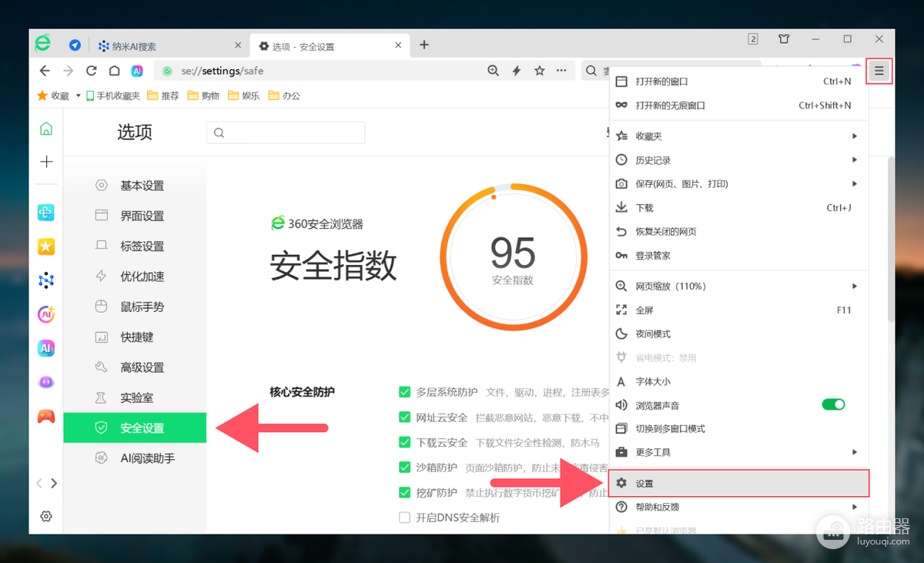
Task: Click the sidebar settings gear at bottom
Action: click(46, 517)
